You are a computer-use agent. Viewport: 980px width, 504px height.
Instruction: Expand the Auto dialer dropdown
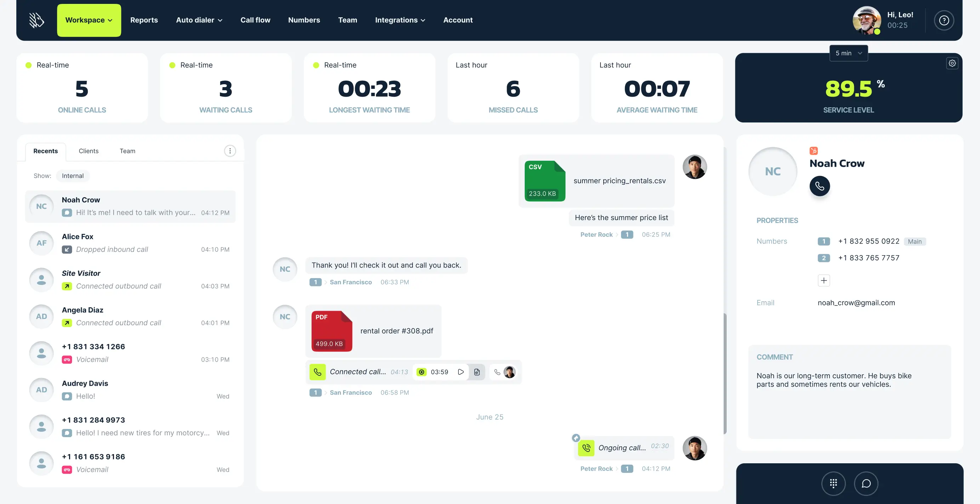(x=199, y=20)
